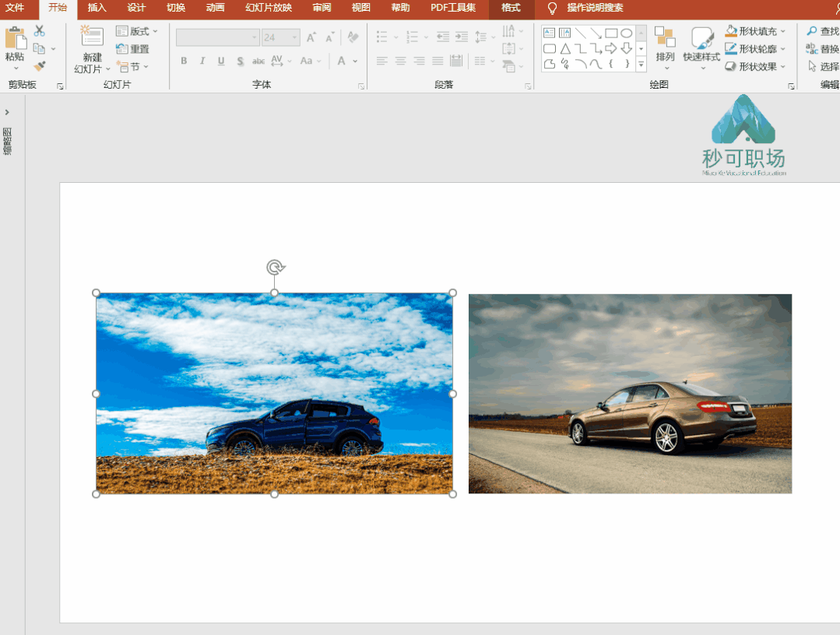
Task: Open the Format ribbon tab
Action: [511, 8]
